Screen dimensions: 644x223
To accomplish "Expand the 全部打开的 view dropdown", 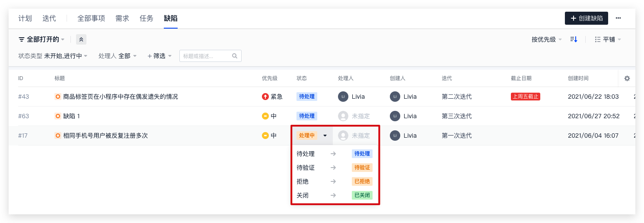I will (41, 39).
